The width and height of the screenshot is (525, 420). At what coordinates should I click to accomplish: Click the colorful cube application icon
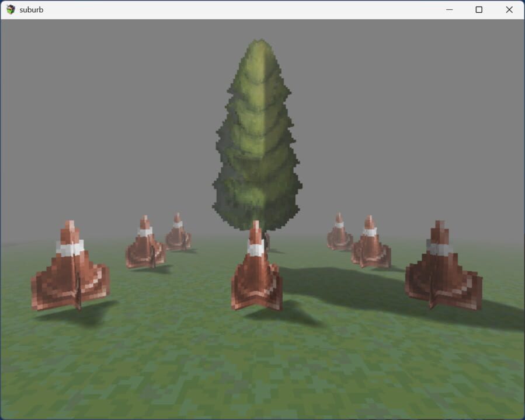click(x=9, y=9)
